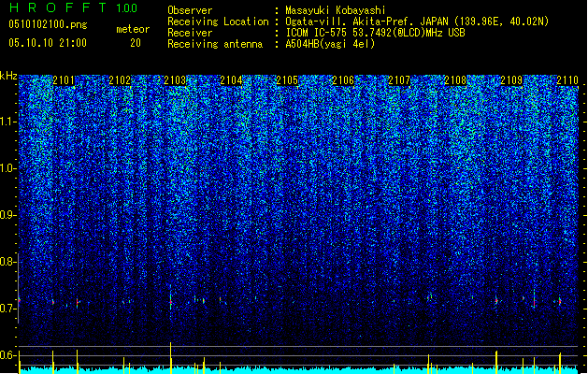The width and height of the screenshot is (588, 374).
Task: Click the 2109 time marker
Action: pos(511,80)
